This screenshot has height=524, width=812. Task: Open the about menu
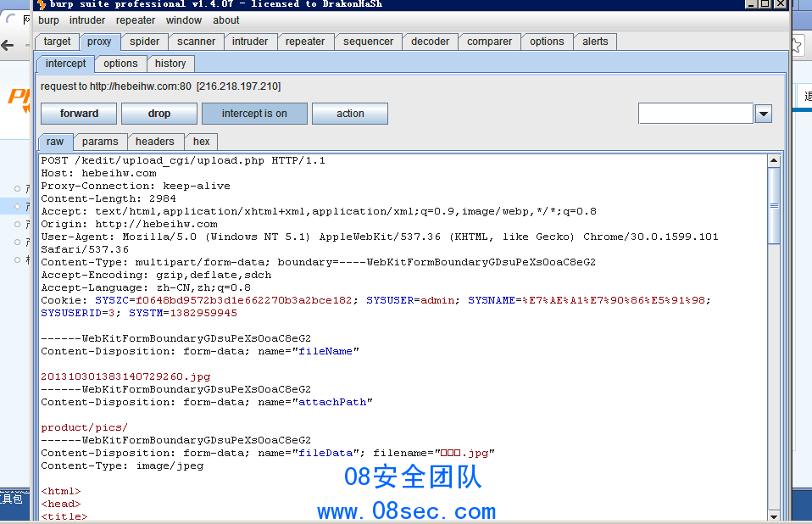pos(225,20)
